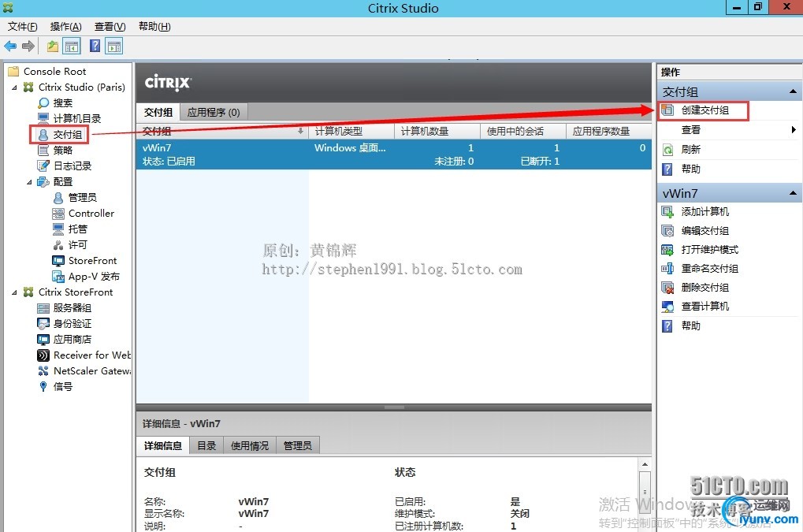Switch to 目录 details tab
The width and height of the screenshot is (803, 532).
206,446
